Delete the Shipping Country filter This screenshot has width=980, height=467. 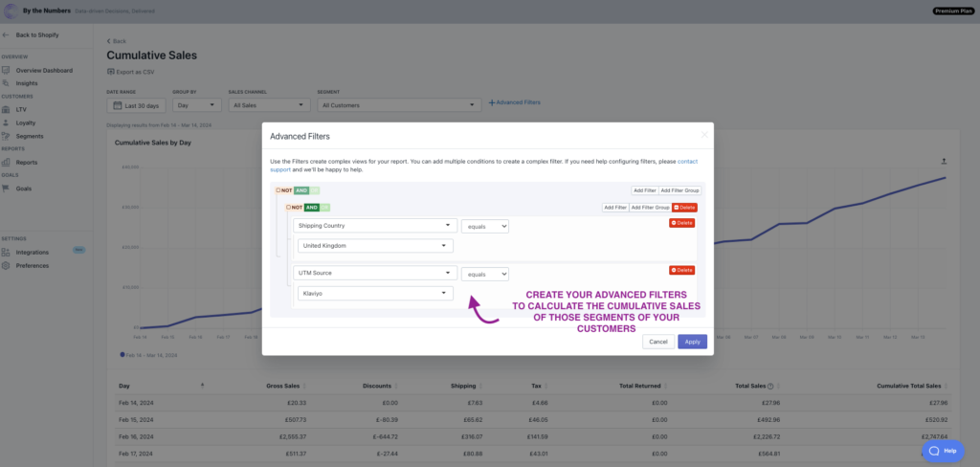(x=681, y=223)
